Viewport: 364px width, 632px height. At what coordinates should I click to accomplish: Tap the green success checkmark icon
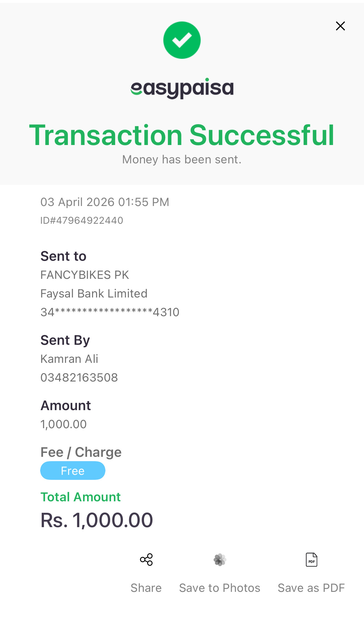tap(182, 40)
